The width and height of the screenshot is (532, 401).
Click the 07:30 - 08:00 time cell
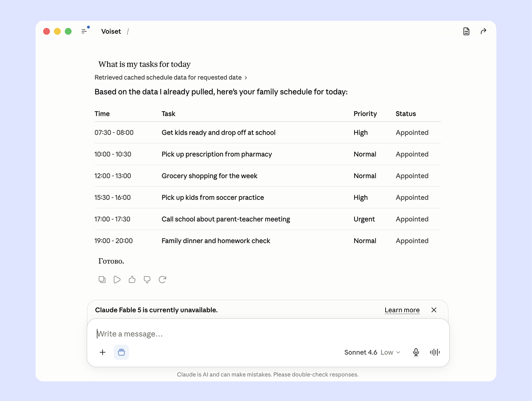click(114, 133)
